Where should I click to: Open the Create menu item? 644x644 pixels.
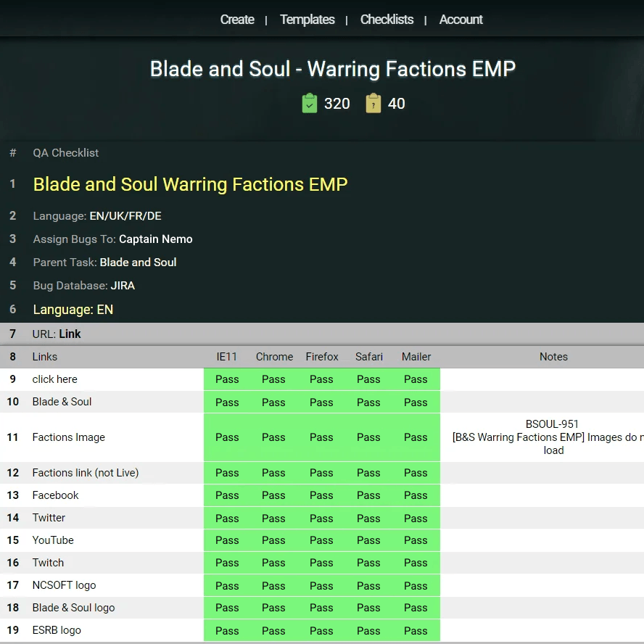click(x=237, y=20)
